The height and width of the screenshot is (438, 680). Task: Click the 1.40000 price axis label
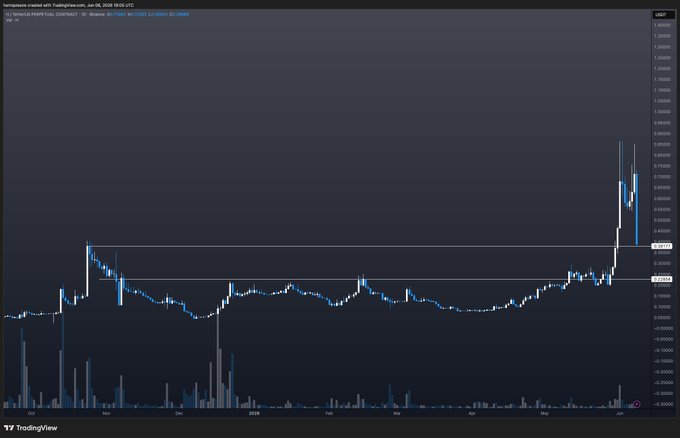pos(663,25)
